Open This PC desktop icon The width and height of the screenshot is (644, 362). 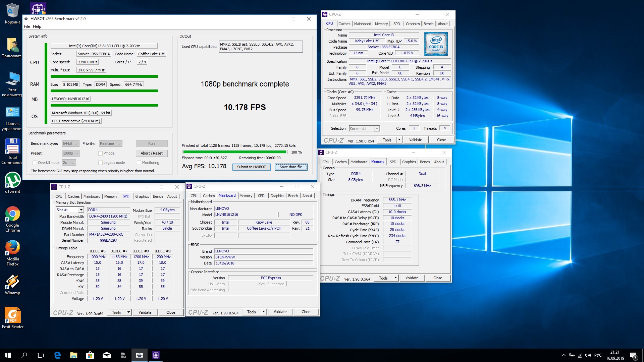12,84
